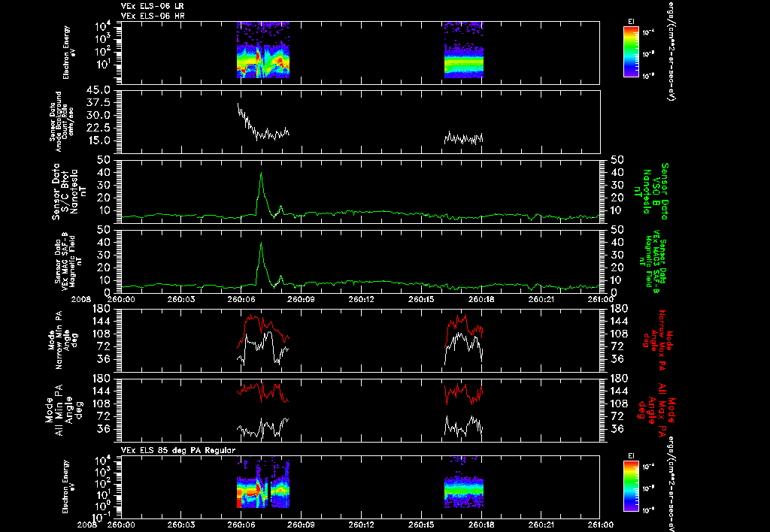Click the red Narrow Max PA trace near 260:17
This screenshot has height=532, width=770.
click(x=464, y=325)
